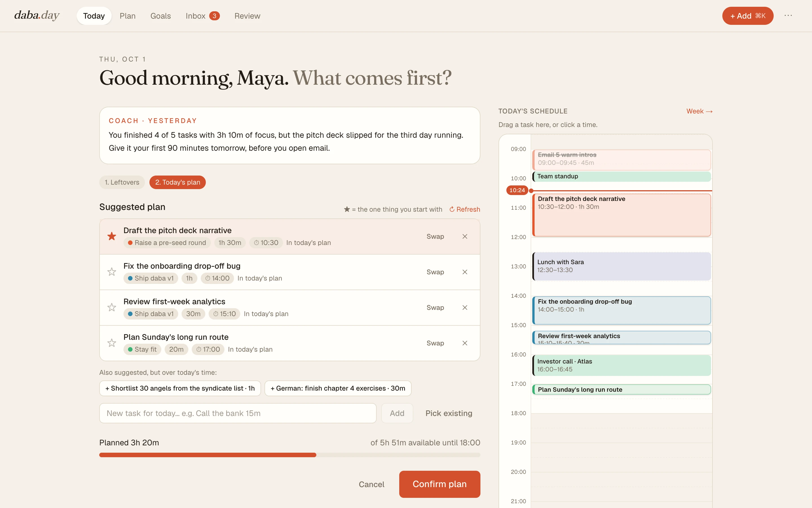Switch to the Today tab
Image resolution: width=812 pixels, height=508 pixels.
pyautogui.click(x=94, y=16)
